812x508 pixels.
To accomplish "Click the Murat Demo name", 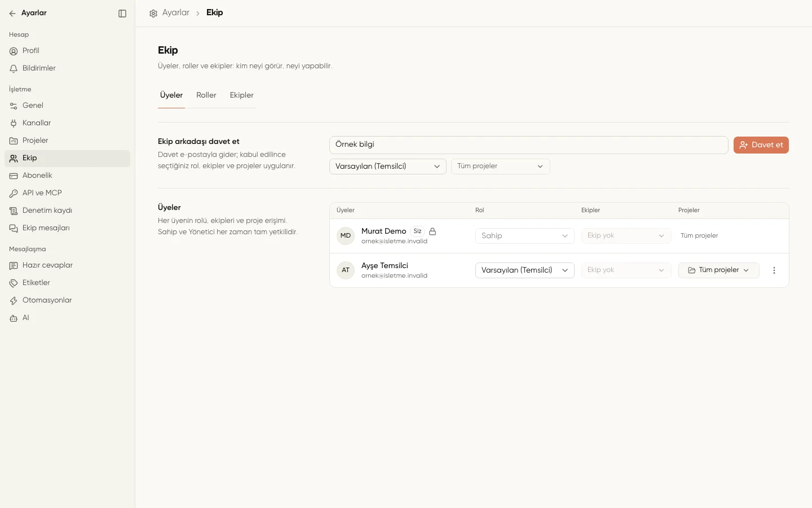I will (x=383, y=231).
